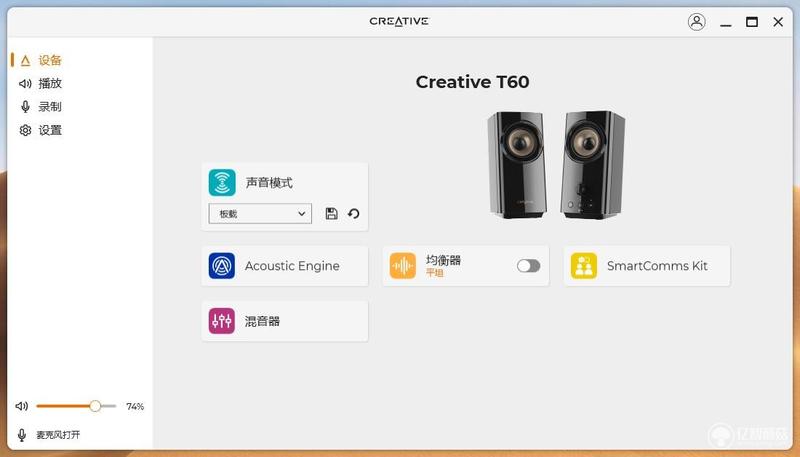The image size is (800, 457).
Task: Reset the sound mode with refresh icon
Action: tap(354, 214)
